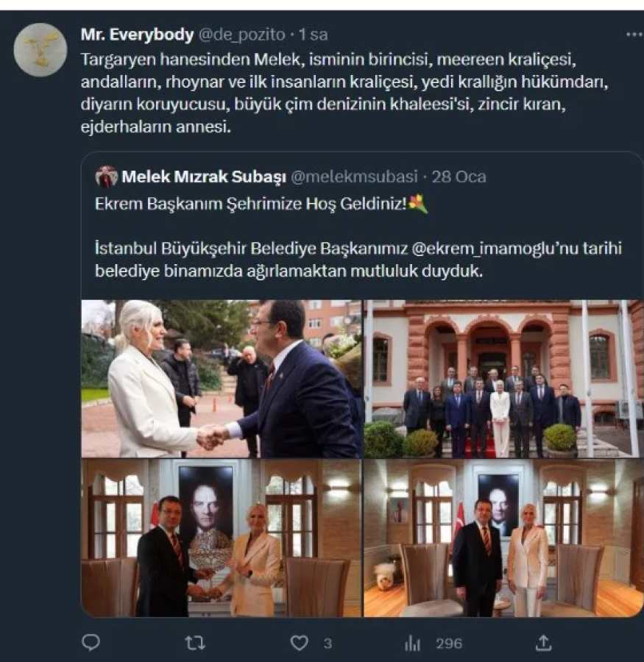Screen dimensions: 644x662
Task: Open the handshake photo thumbnail
Action: click(x=221, y=378)
